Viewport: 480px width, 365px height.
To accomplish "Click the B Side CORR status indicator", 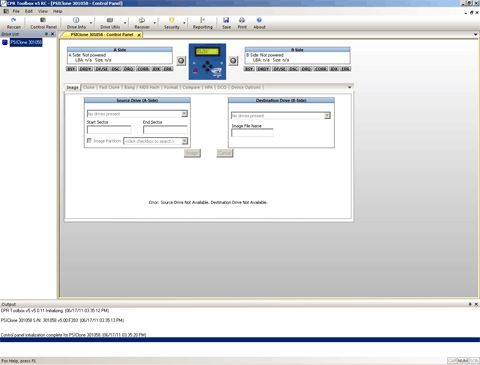I will pyautogui.click(x=321, y=69).
